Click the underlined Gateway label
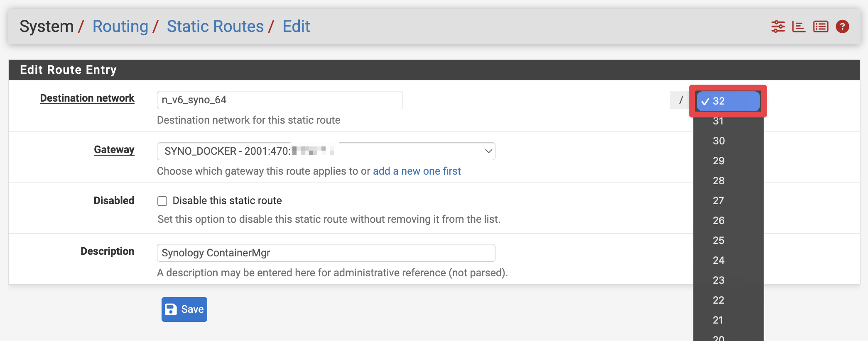The image size is (868, 341). click(114, 150)
